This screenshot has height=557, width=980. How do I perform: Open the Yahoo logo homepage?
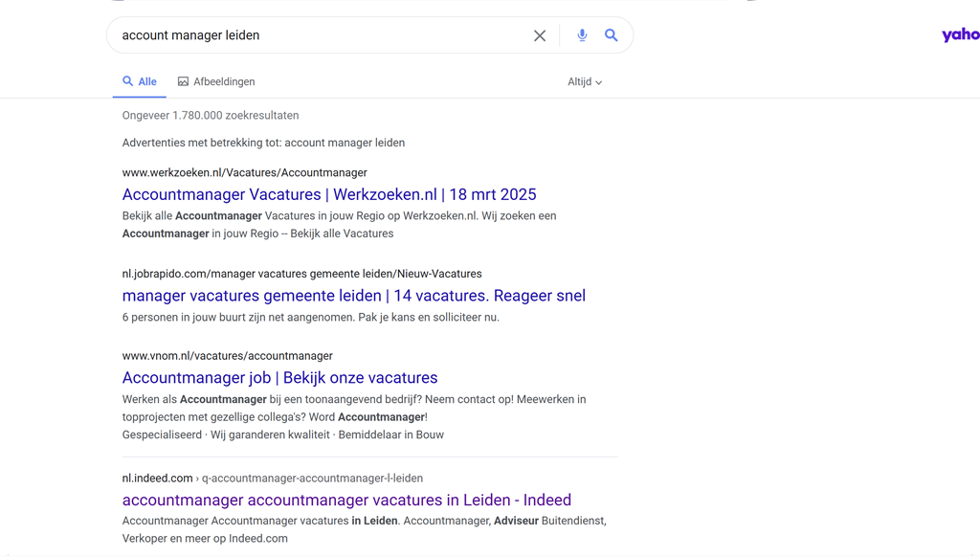pos(961,35)
